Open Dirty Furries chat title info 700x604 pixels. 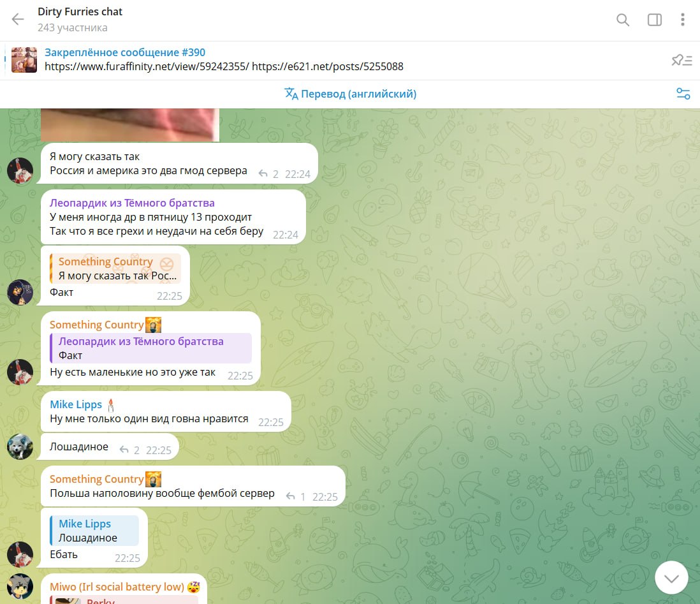[80, 11]
